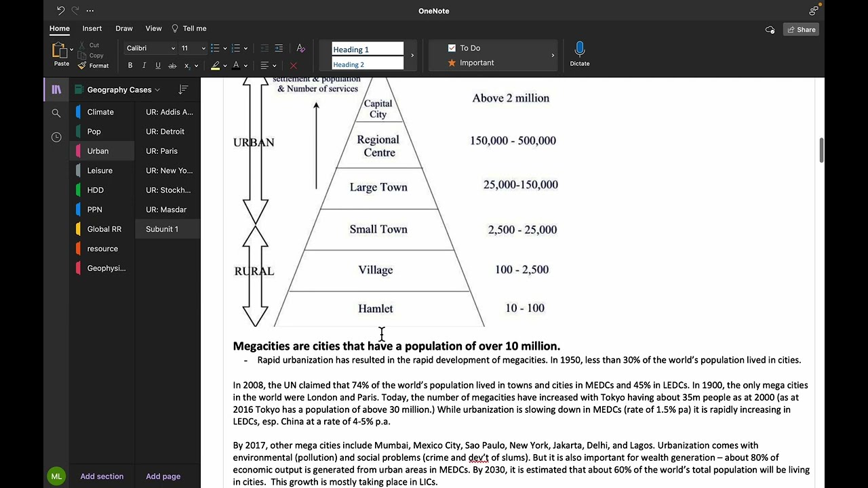Open the UR: Masdar page

166,209
